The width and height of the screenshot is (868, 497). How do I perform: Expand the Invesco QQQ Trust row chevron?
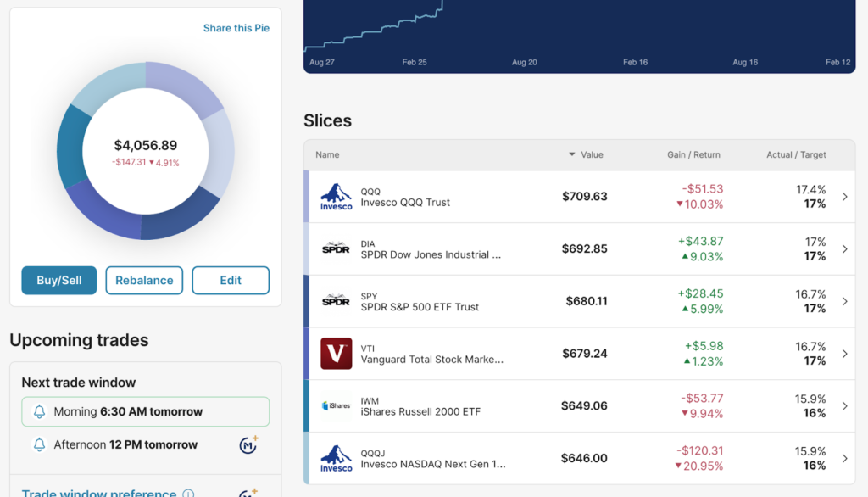click(x=844, y=197)
